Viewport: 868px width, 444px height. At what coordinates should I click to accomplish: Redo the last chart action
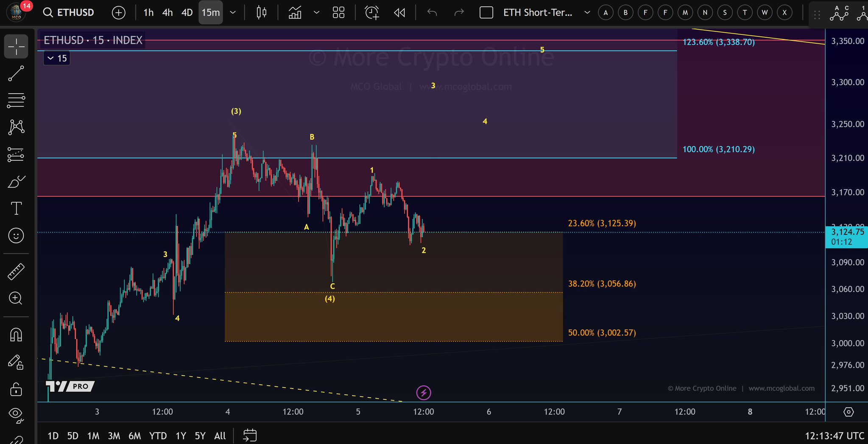[459, 13]
